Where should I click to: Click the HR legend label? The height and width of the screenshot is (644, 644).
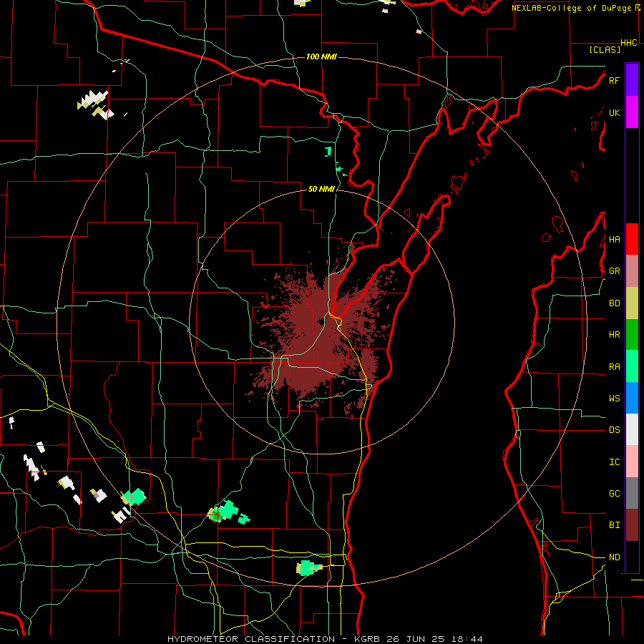pos(614,335)
